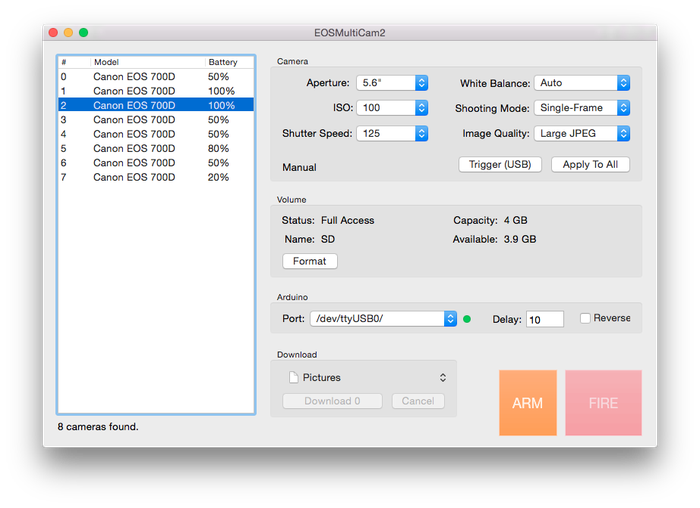700x508 pixels.
Task: Click the Apply To All button
Action: (590, 164)
